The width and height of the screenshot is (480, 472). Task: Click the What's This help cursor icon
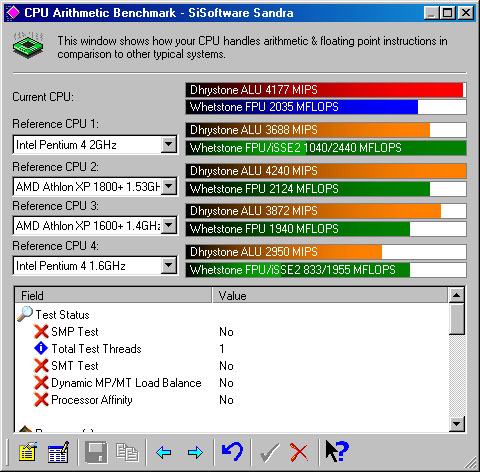[x=337, y=451]
